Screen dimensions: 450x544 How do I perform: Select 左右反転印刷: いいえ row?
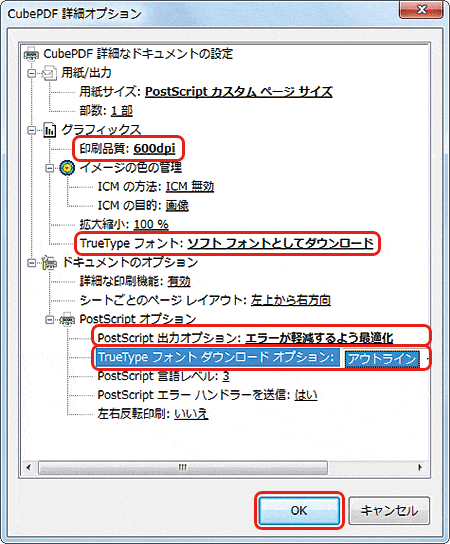(153, 414)
